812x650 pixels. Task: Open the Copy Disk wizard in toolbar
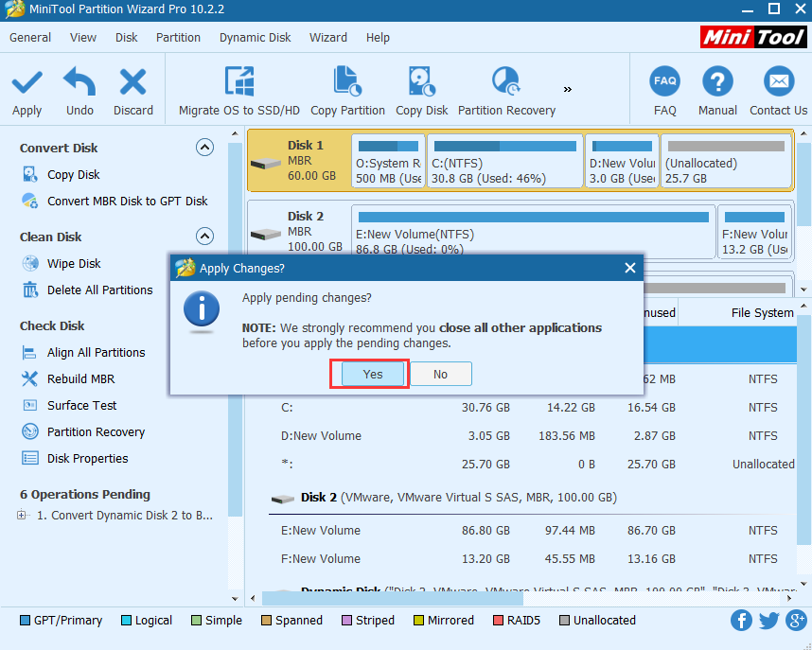(421, 91)
